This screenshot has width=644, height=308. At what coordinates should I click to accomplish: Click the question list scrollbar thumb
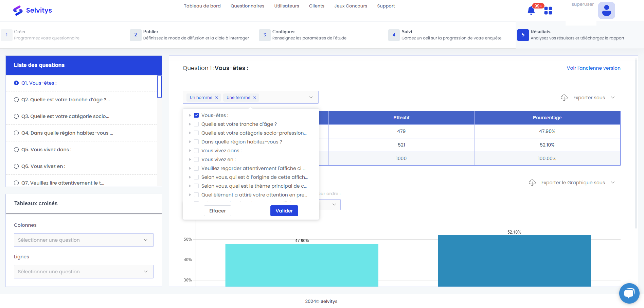click(159, 86)
